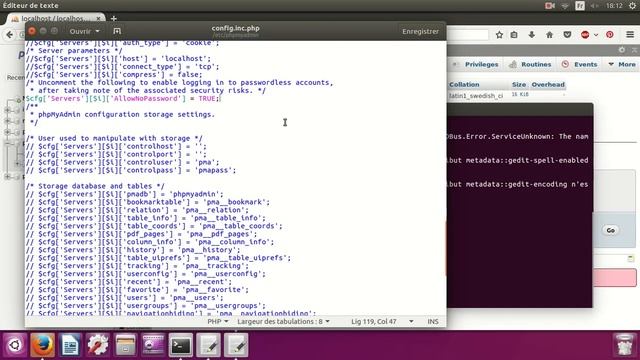Open the Firefox hamburger menu
The image size is (640, 360).
630,35
